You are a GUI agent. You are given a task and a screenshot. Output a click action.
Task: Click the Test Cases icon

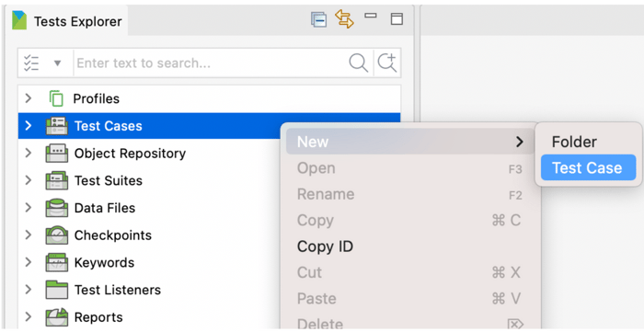pos(57,126)
